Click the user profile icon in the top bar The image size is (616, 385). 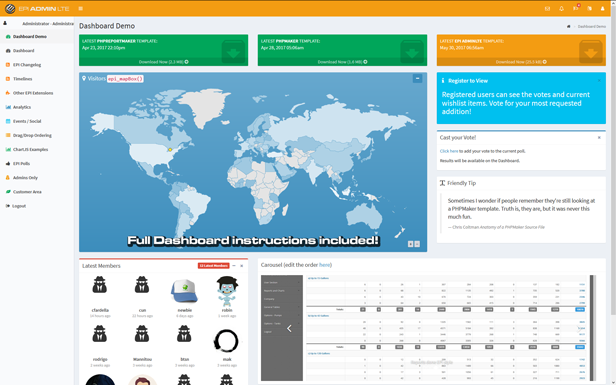(x=602, y=8)
